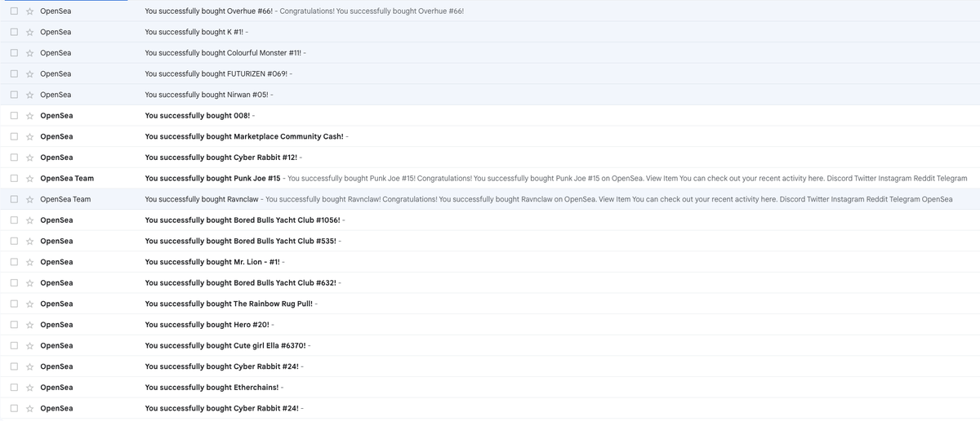This screenshot has width=980, height=426.
Task: Star The Rainbow Rug Pull email
Action: tap(30, 304)
